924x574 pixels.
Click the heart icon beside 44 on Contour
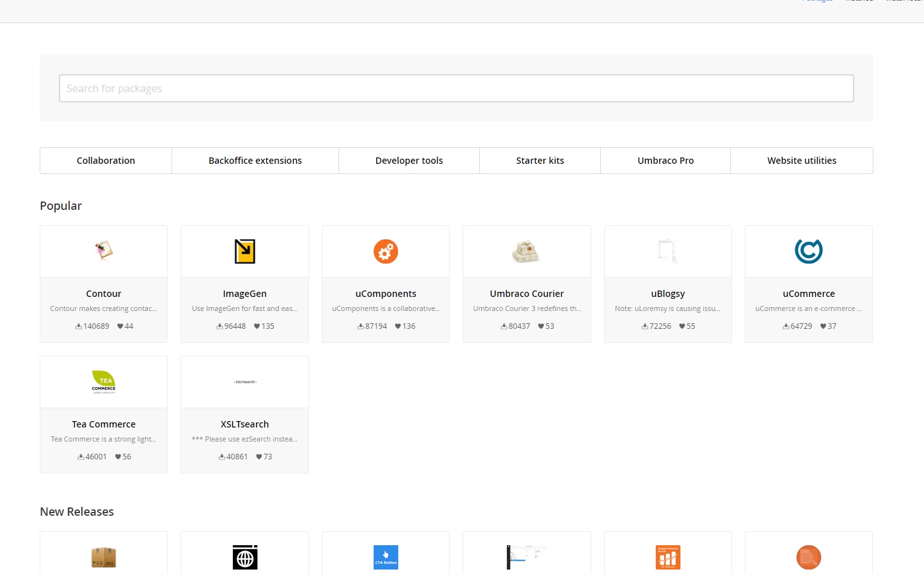(x=120, y=326)
